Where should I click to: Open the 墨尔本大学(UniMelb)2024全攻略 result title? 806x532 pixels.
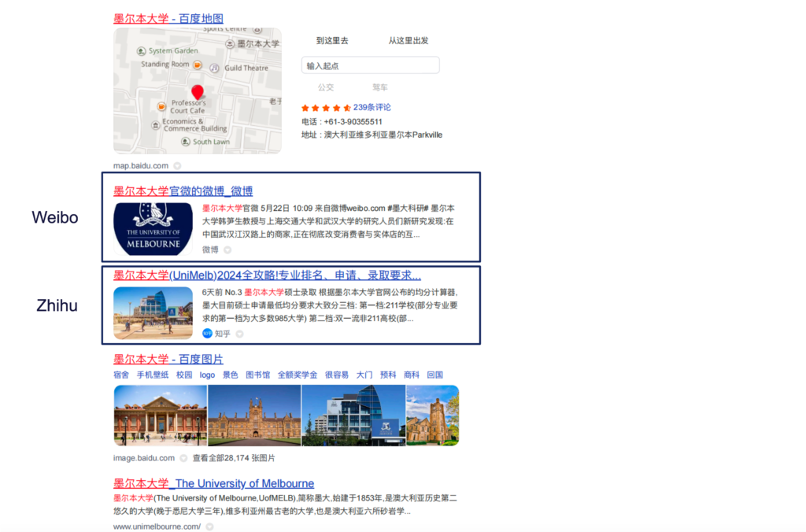pos(268,275)
